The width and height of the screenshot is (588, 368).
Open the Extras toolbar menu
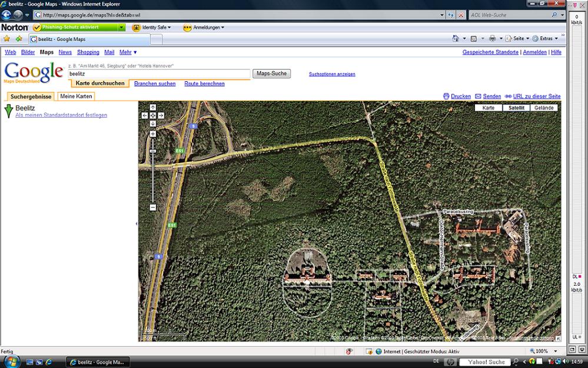(x=545, y=38)
